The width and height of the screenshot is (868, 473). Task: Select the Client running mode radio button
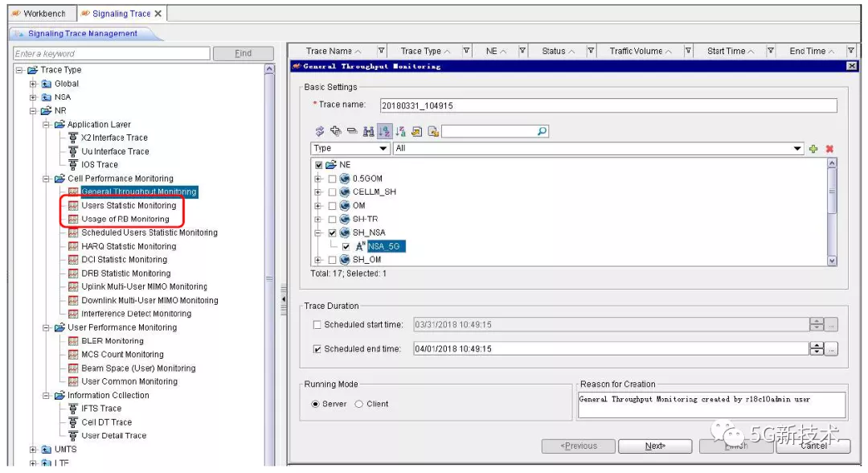[358, 404]
